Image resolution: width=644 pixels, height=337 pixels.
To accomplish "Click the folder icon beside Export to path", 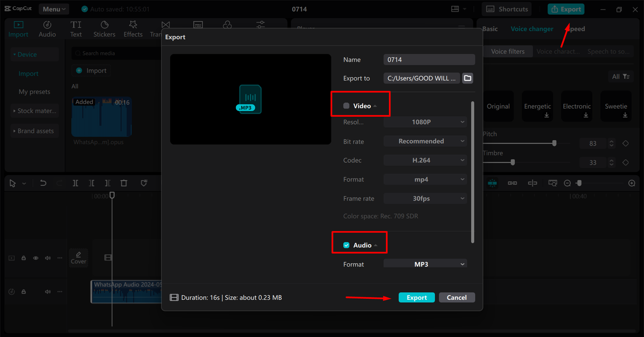I will 467,78.
